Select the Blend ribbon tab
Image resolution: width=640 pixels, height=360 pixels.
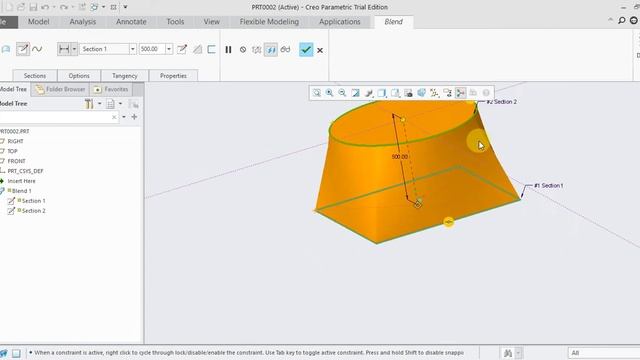[x=393, y=22]
